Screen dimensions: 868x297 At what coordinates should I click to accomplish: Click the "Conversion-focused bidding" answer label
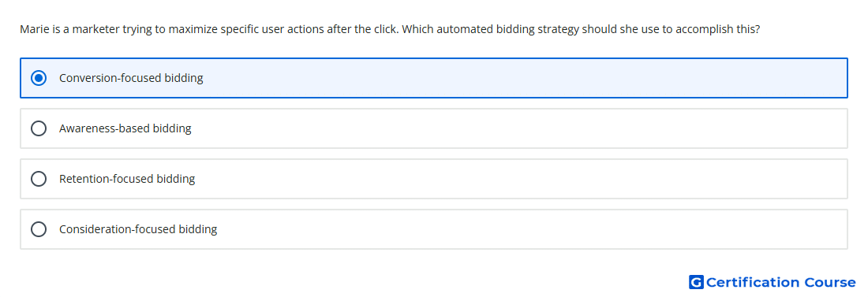[x=131, y=78]
